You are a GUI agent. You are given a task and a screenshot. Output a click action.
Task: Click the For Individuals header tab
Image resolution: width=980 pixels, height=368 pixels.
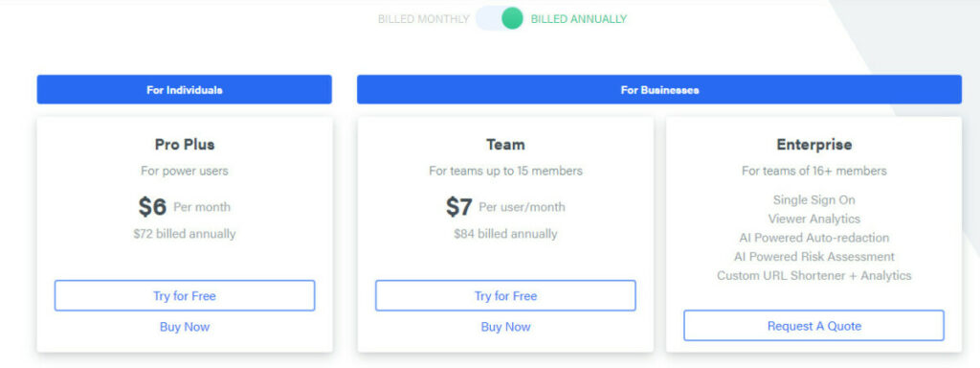point(185,89)
